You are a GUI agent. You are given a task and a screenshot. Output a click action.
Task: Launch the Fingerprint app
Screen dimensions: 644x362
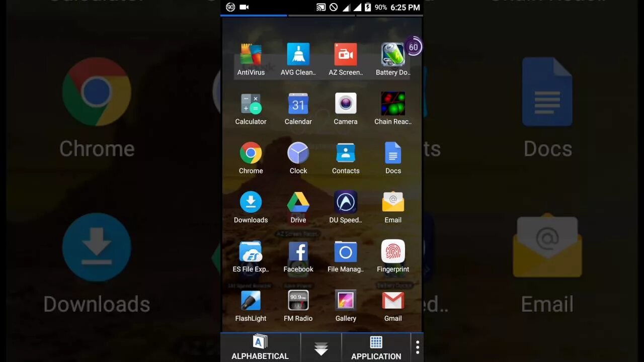(x=393, y=256)
